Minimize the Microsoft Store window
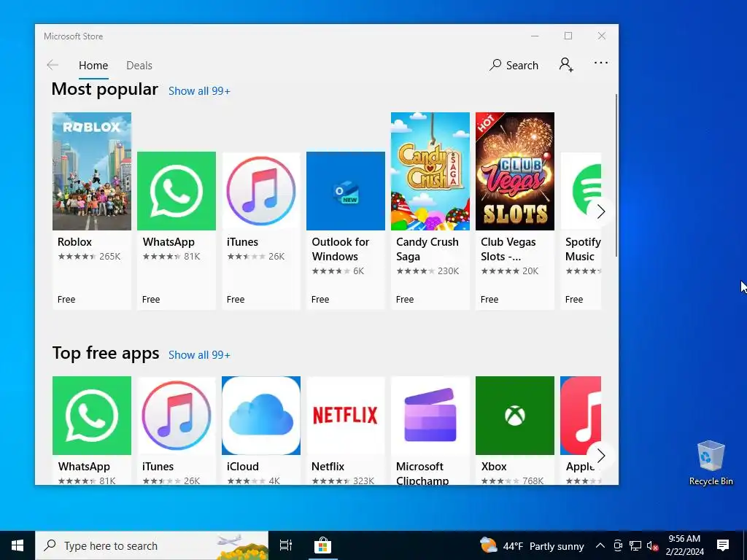Screen dimensions: 747x560 pos(535,36)
